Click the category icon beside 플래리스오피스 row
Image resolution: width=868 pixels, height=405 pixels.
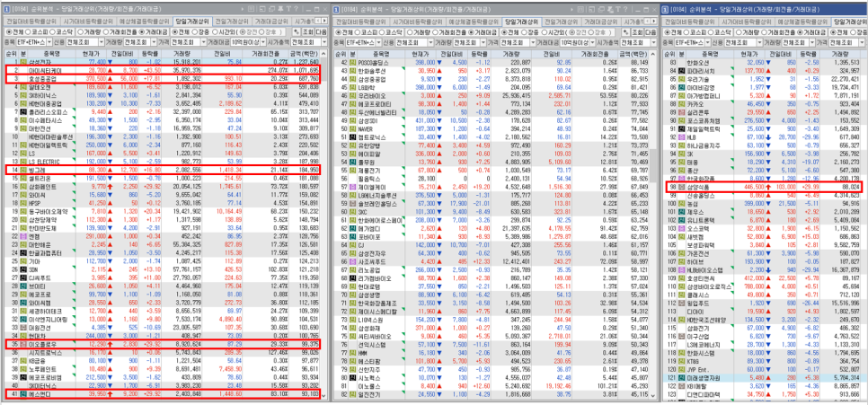click(23, 110)
